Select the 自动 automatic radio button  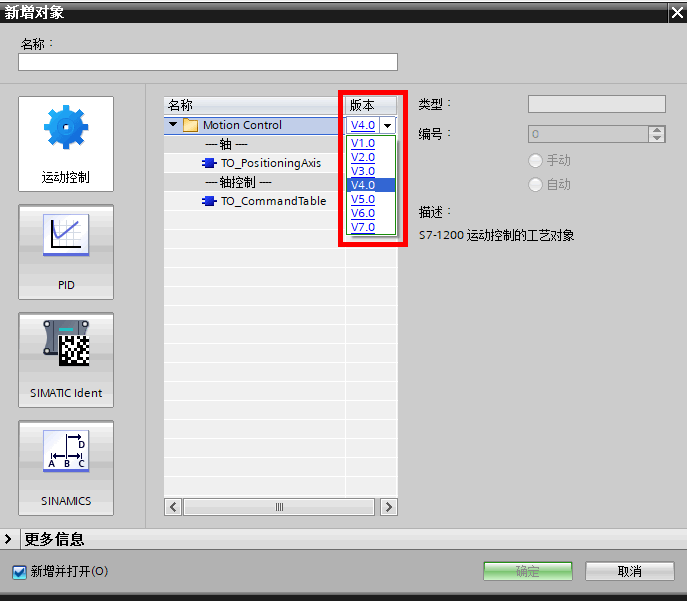(535, 184)
